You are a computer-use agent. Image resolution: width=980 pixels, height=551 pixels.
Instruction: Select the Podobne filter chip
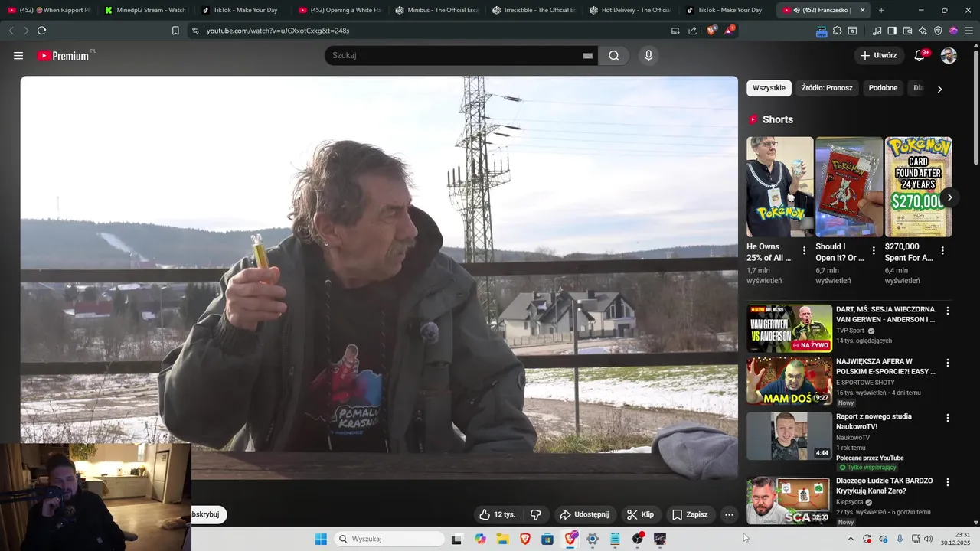click(883, 88)
